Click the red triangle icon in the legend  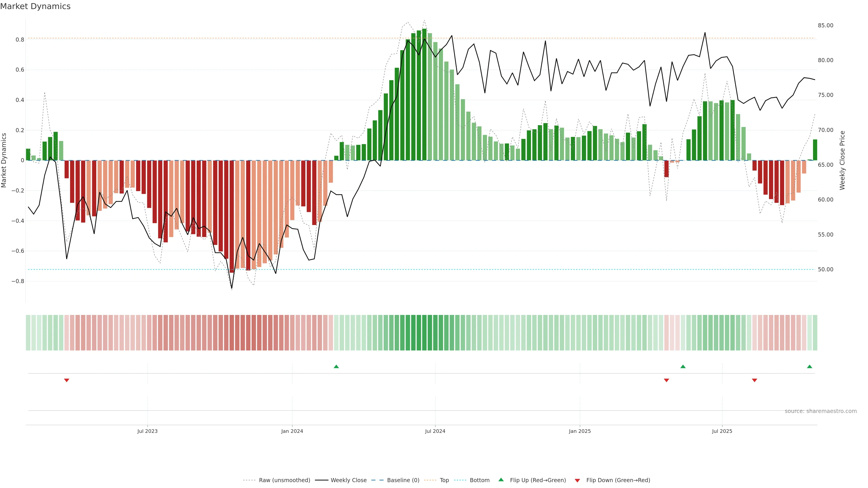tap(577, 480)
